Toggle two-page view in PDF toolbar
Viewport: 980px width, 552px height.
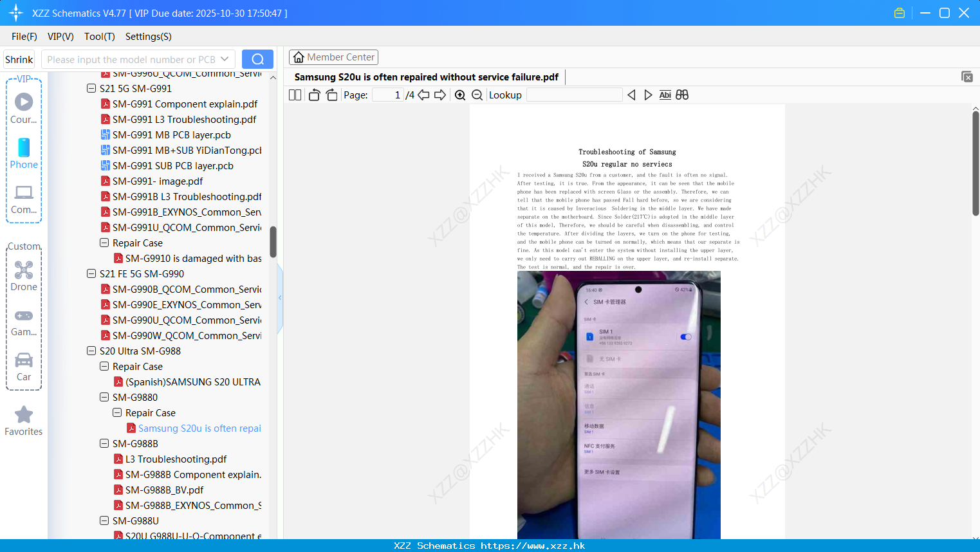click(295, 95)
